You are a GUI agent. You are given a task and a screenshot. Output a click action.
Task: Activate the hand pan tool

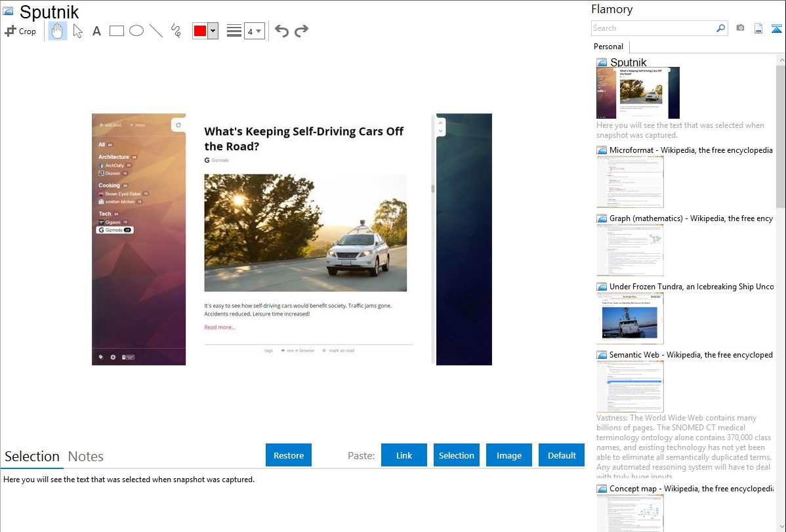(x=58, y=31)
